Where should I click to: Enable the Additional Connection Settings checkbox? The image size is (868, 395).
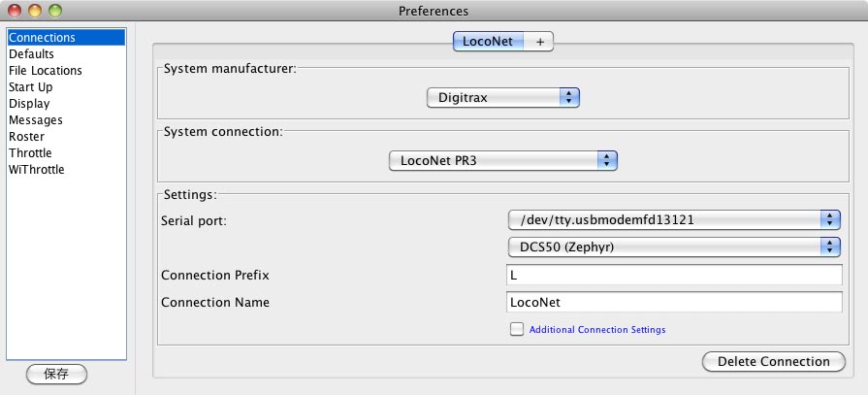[517, 329]
